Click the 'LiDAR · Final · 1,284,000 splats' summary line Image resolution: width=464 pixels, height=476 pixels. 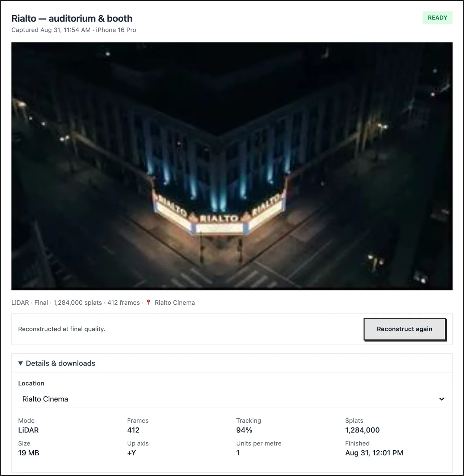[57, 302]
